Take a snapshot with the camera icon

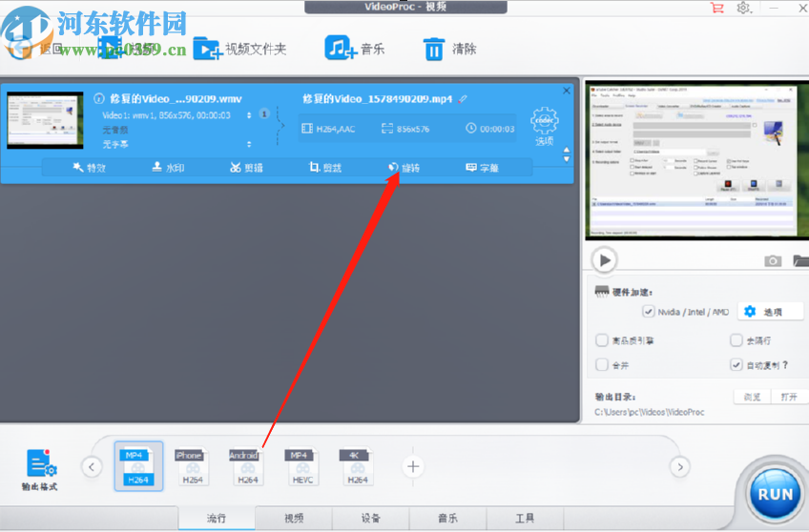773,260
